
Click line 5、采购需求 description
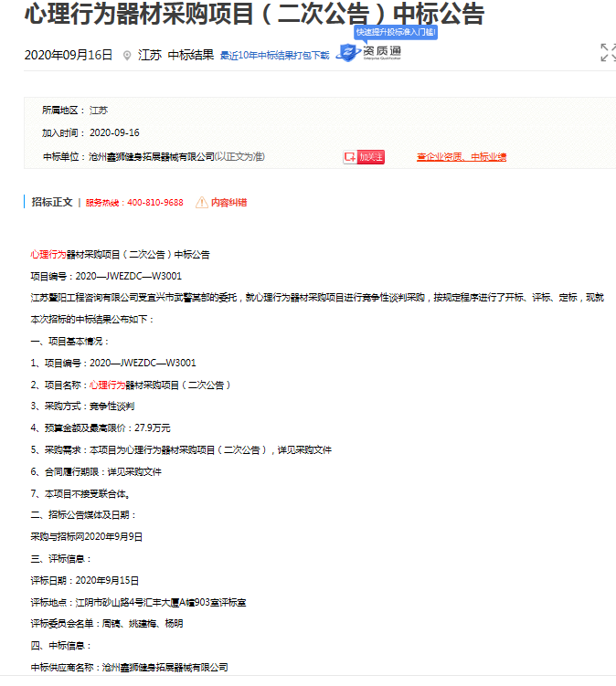[181, 449]
